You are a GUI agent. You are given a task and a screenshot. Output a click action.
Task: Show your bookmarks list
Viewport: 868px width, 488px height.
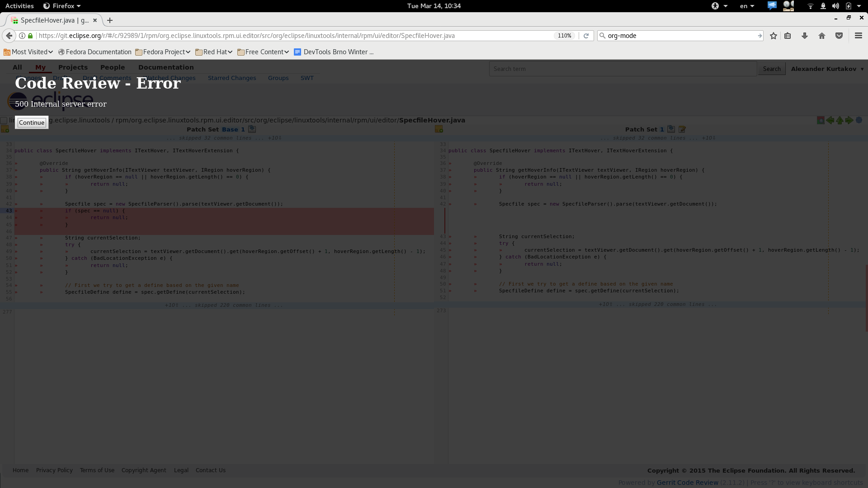tap(788, 36)
